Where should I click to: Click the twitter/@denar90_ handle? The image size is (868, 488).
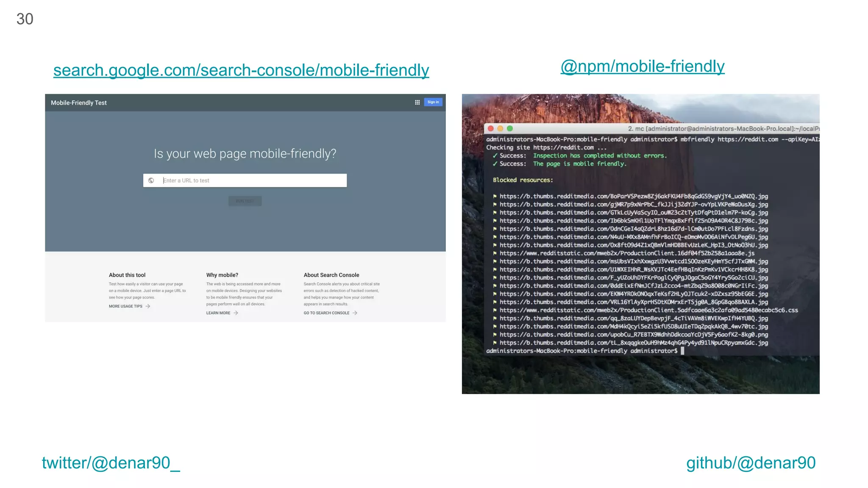111,463
